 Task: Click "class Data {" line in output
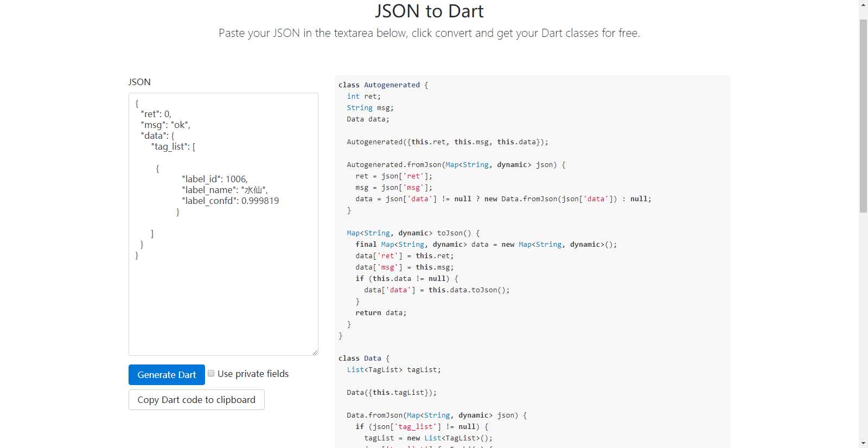pos(364,359)
